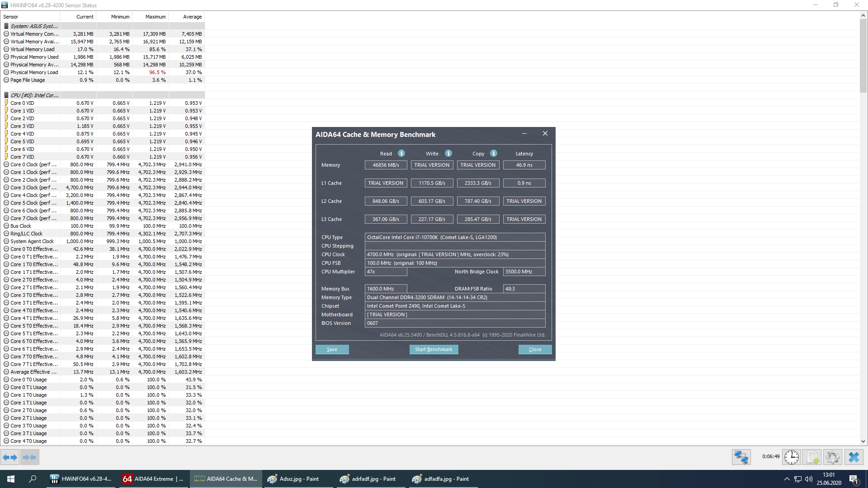The height and width of the screenshot is (488, 868).
Task: Click HWiNFO blue X close-sensors icon
Action: pos(854,457)
